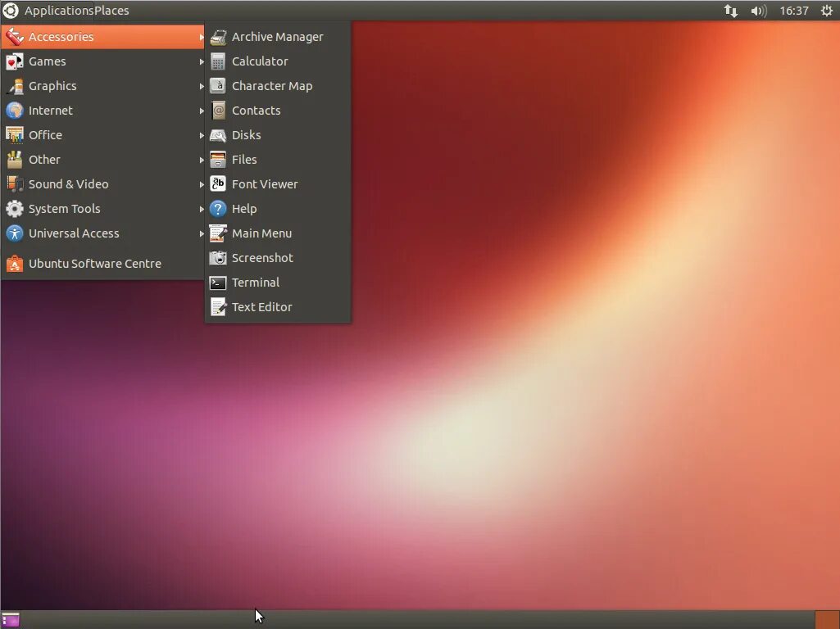Expand the Graphics submenu arrow
The width and height of the screenshot is (840, 629).
pos(202,87)
